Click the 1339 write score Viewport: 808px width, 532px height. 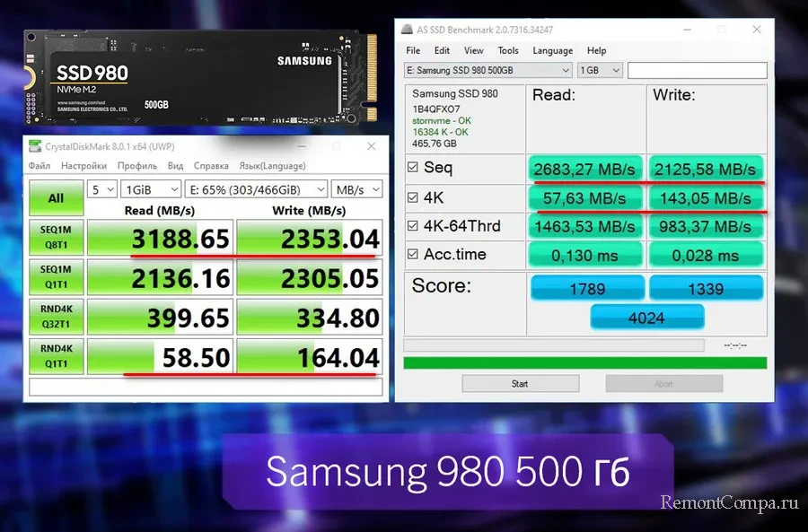point(706,288)
